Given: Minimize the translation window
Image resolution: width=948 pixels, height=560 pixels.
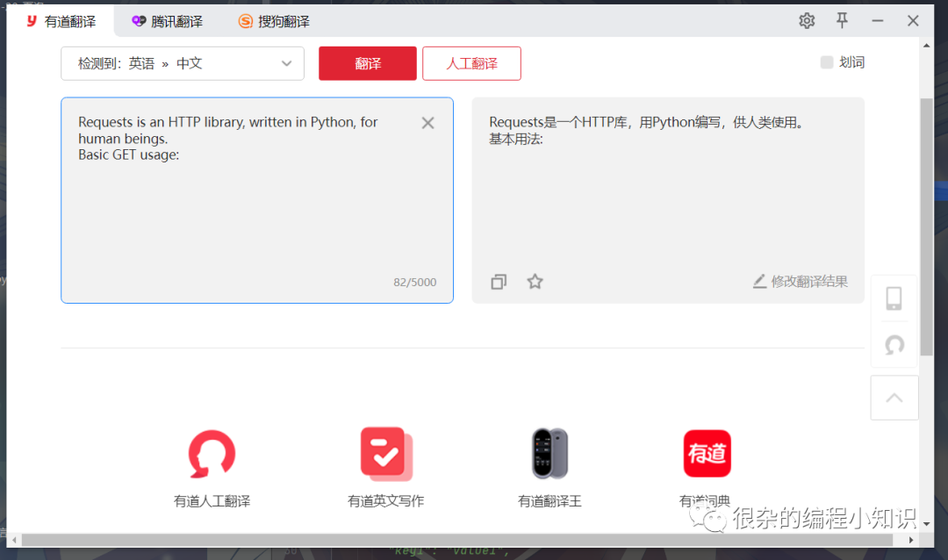Looking at the screenshot, I should 877,21.
